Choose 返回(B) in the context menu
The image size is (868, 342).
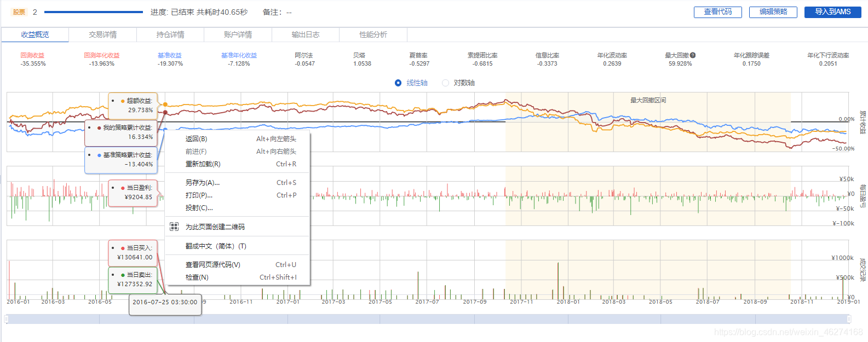pyautogui.click(x=238, y=139)
